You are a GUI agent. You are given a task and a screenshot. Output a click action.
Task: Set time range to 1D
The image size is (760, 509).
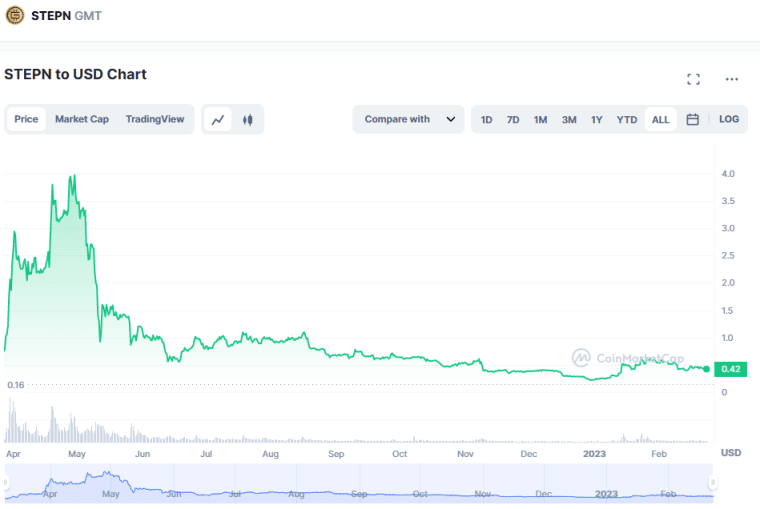pos(486,120)
